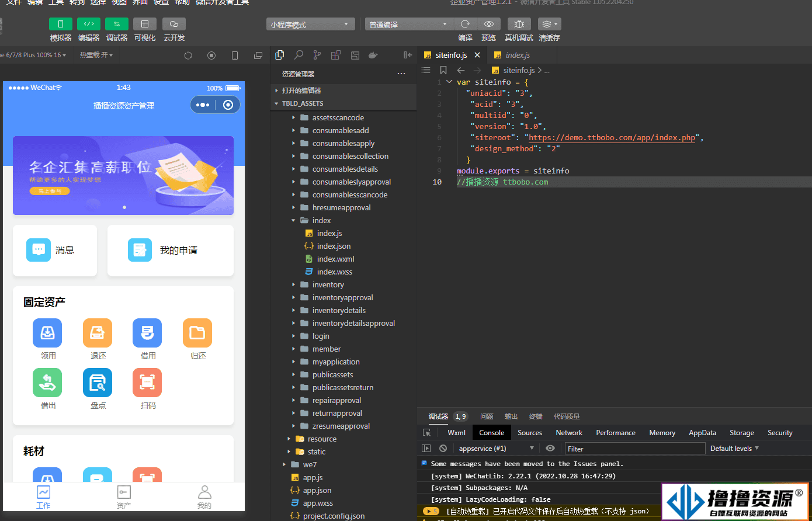The image size is (812, 521).
Task: Switch to the 资产 bottom tab
Action: pyautogui.click(x=124, y=497)
